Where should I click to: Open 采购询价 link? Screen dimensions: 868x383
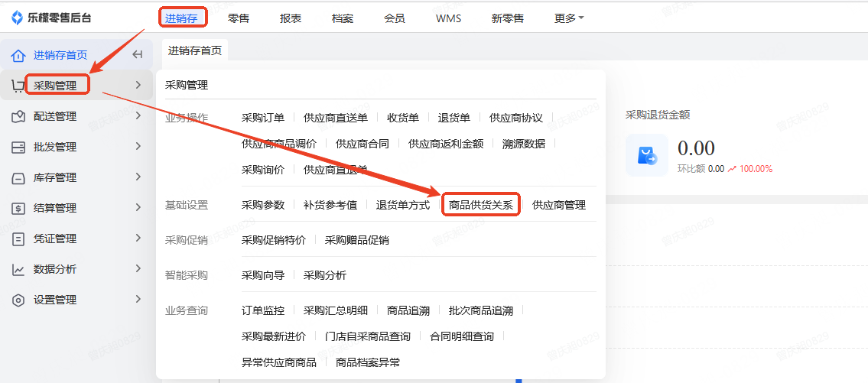(263, 170)
